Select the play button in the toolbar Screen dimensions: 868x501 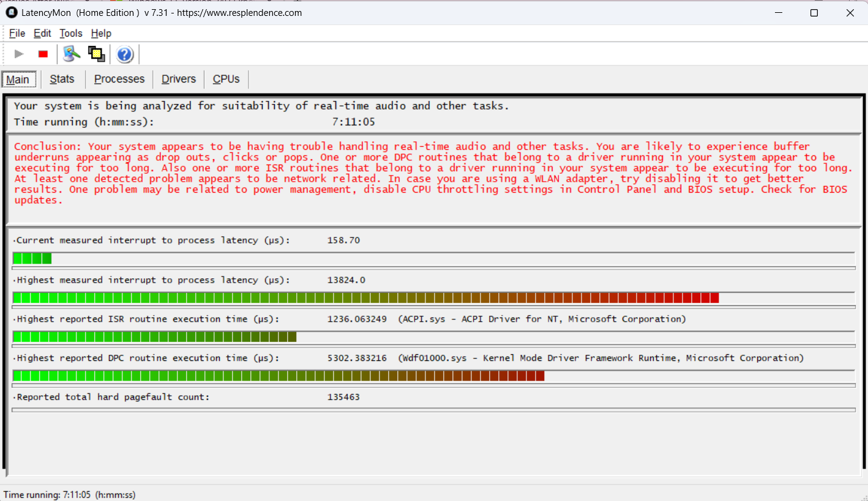(x=18, y=53)
